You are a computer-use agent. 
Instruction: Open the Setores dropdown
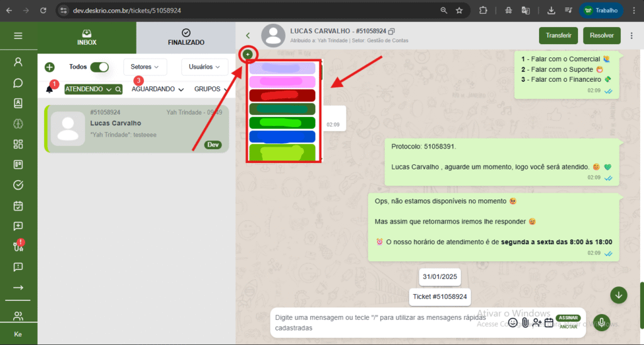coord(145,67)
